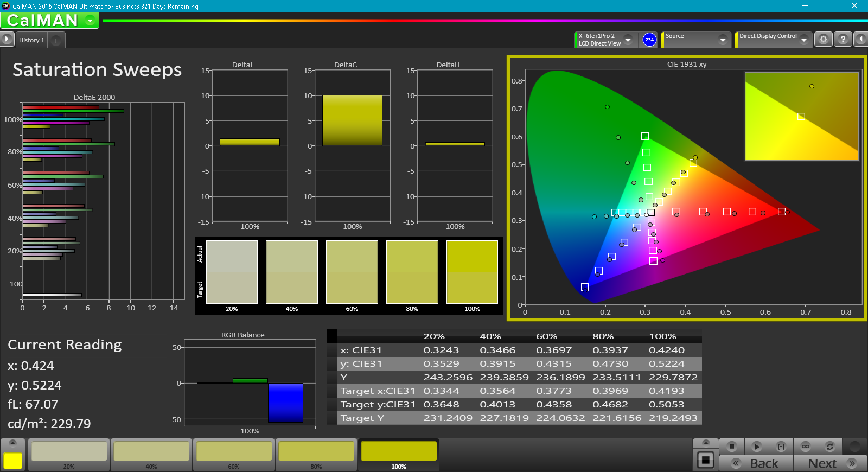This screenshot has height=472, width=868.
Task: Open settings with the gear icon
Action: pyautogui.click(x=824, y=40)
